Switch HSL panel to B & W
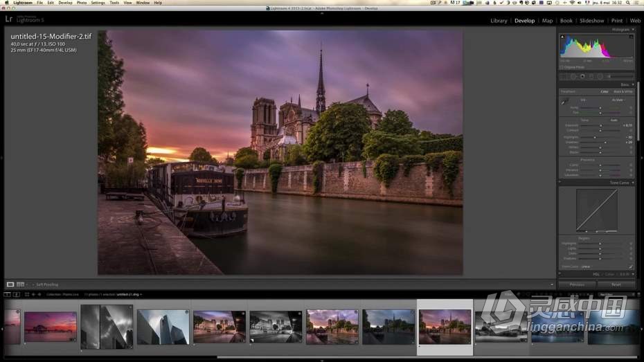Viewport: 644px width, 362px height. (625, 274)
